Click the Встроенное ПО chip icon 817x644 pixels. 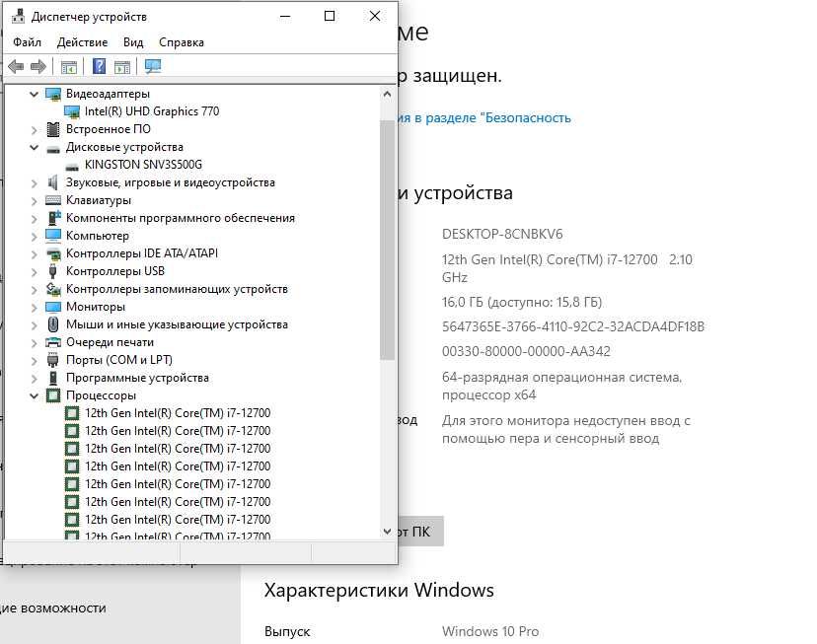(53, 129)
